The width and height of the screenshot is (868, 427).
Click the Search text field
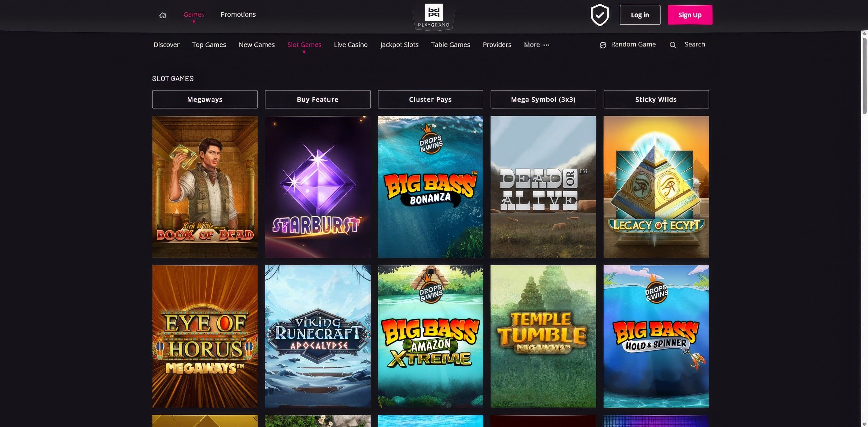pos(694,44)
